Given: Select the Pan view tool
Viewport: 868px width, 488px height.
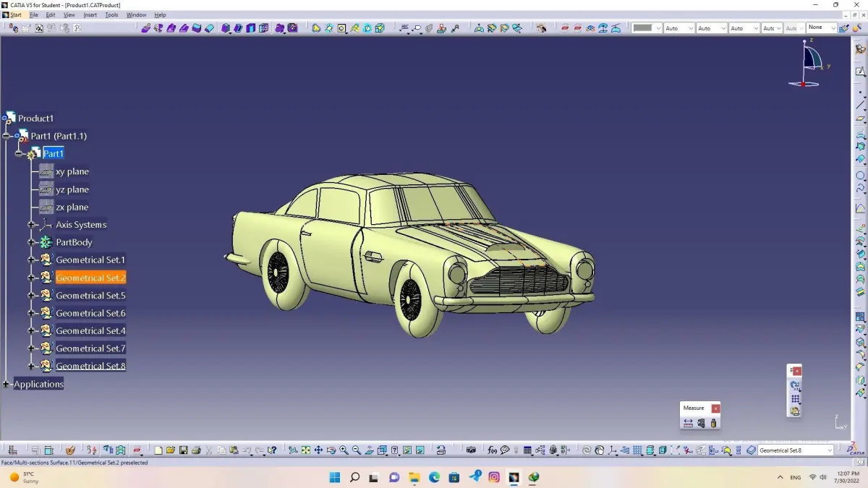Looking at the screenshot, I should [x=319, y=450].
